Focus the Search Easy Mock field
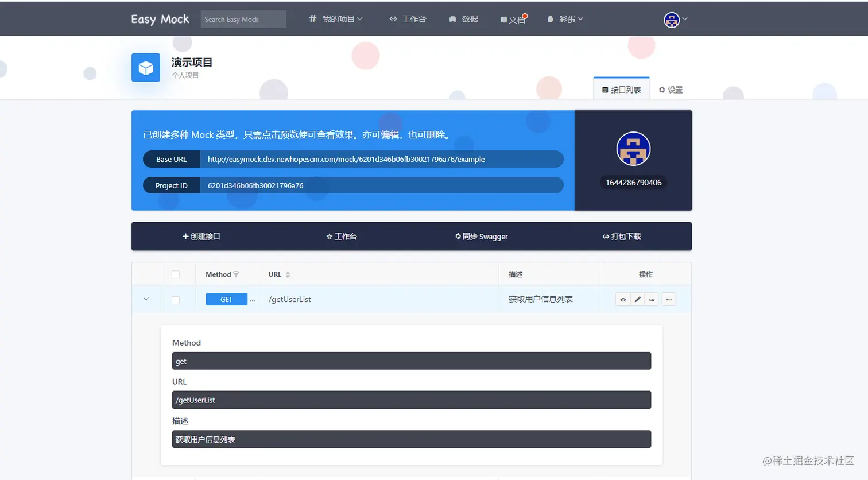This screenshot has height=480, width=868. point(243,19)
